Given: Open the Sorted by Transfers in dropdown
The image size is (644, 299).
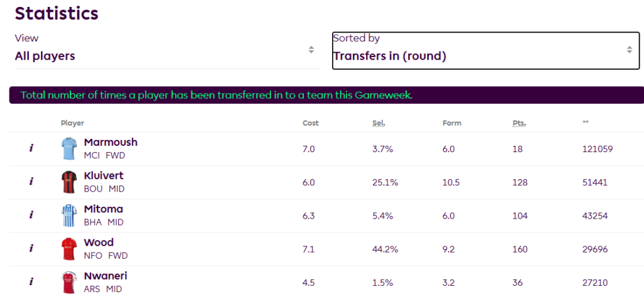Looking at the screenshot, I should pos(486,50).
